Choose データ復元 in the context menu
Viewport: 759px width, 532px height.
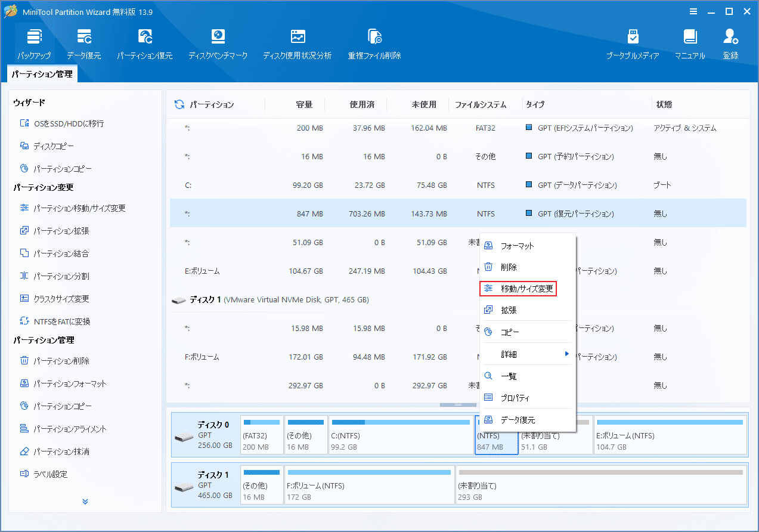(x=527, y=420)
